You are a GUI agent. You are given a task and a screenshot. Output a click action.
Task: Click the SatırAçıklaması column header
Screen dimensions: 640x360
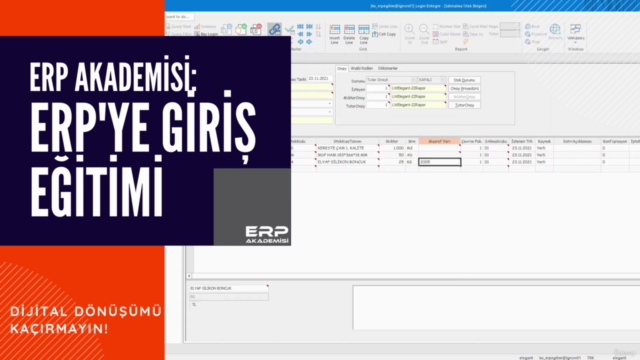click(577, 141)
